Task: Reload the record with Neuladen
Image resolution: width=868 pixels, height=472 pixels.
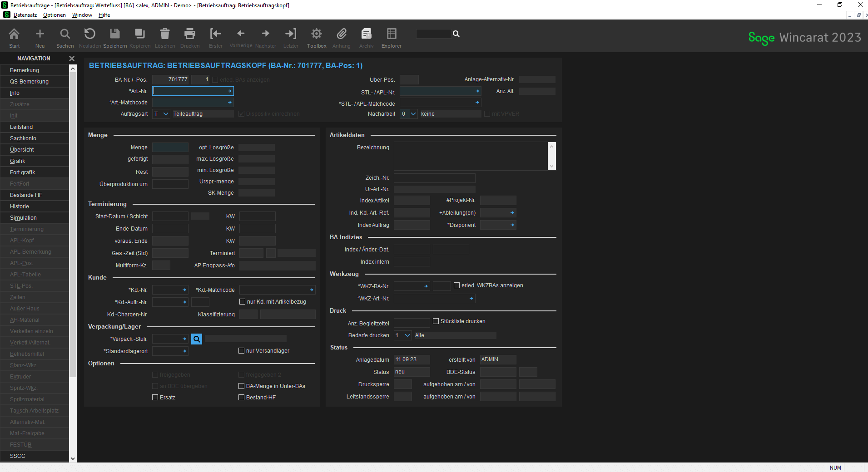Action: pos(90,34)
